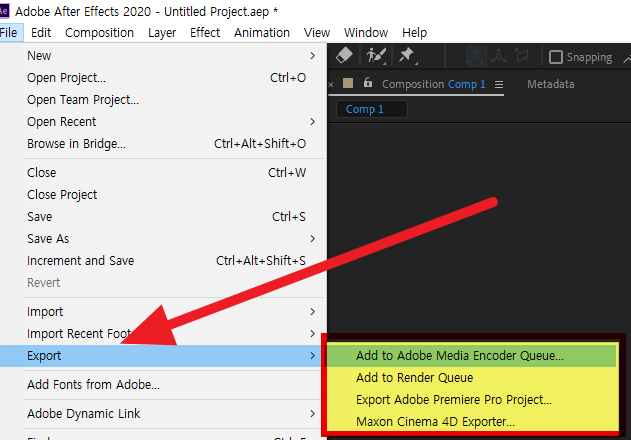
Task: Switch to the Metadata tab
Action: click(x=551, y=84)
